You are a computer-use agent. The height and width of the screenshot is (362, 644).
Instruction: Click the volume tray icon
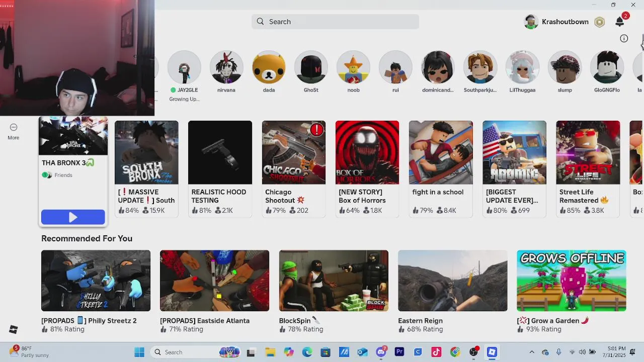click(x=582, y=352)
